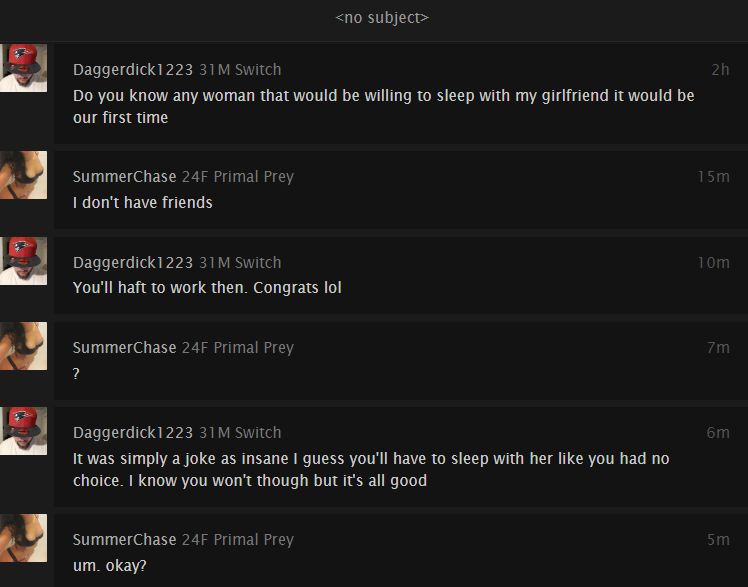Open Daggerdick1223 username link in the 6m message
The image size is (748, 587).
tap(133, 433)
